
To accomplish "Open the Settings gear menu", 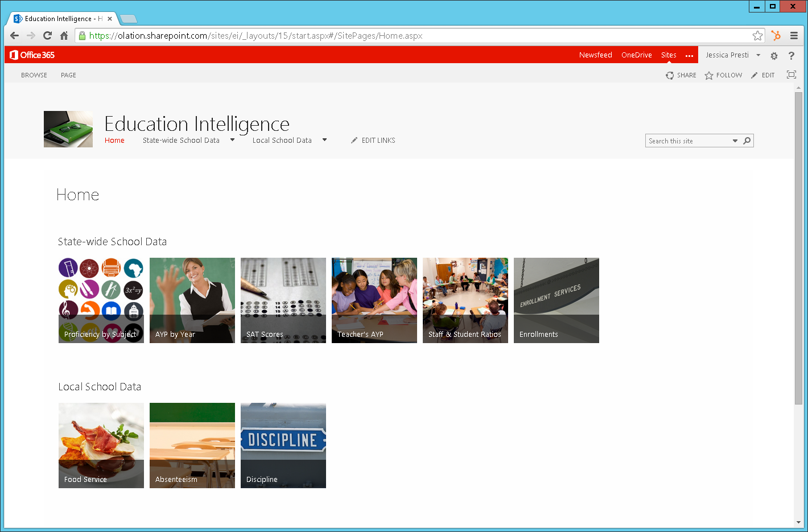I will (774, 55).
